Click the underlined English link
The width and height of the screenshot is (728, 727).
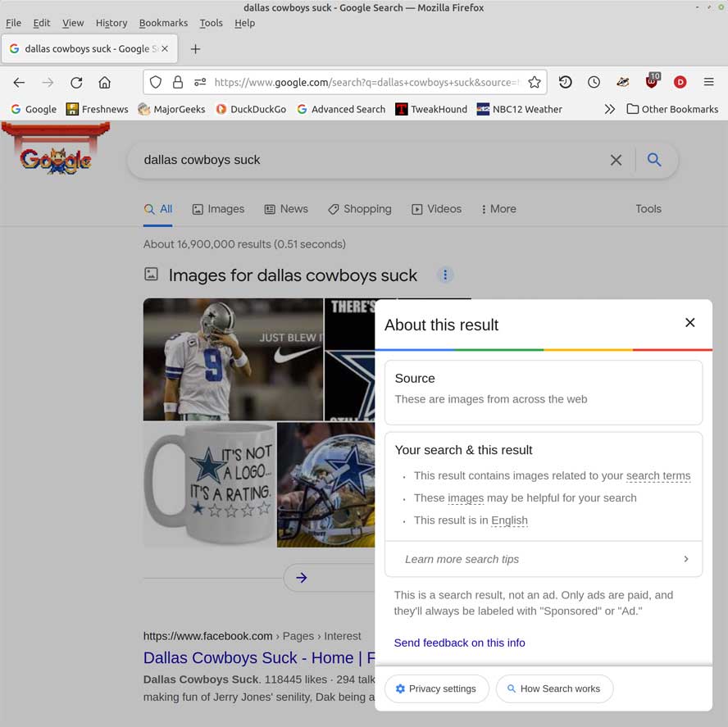(x=509, y=520)
